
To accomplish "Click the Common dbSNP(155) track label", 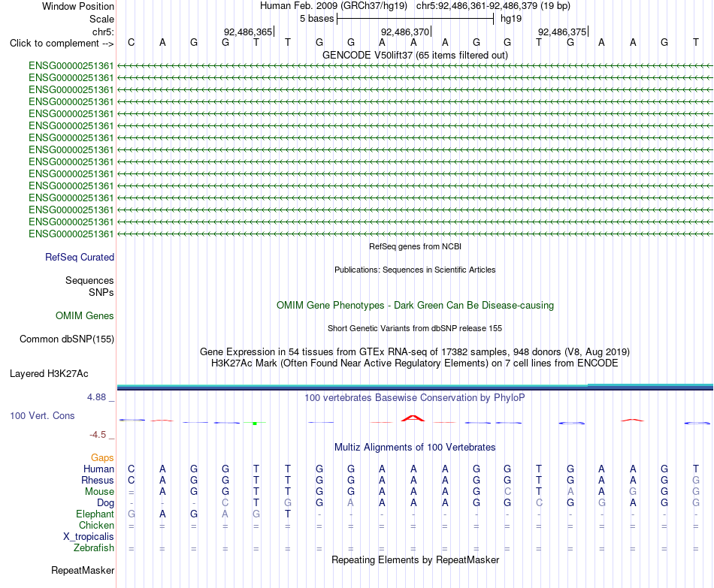I will [x=66, y=339].
